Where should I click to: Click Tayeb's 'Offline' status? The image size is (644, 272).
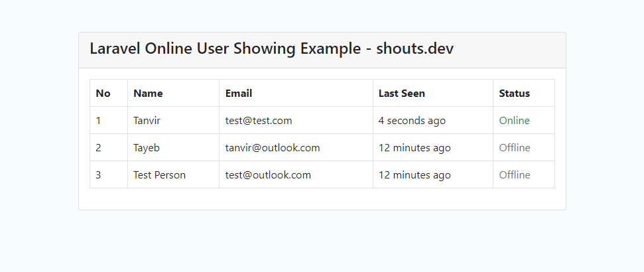515,147
